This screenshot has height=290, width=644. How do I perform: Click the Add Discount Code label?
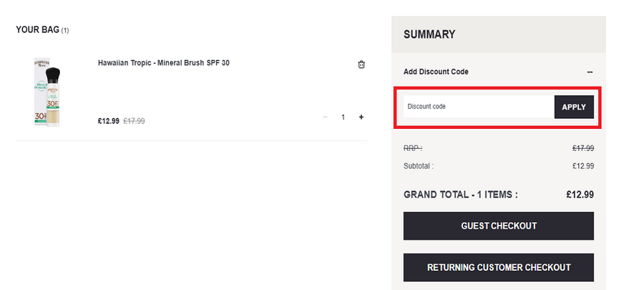(x=436, y=72)
